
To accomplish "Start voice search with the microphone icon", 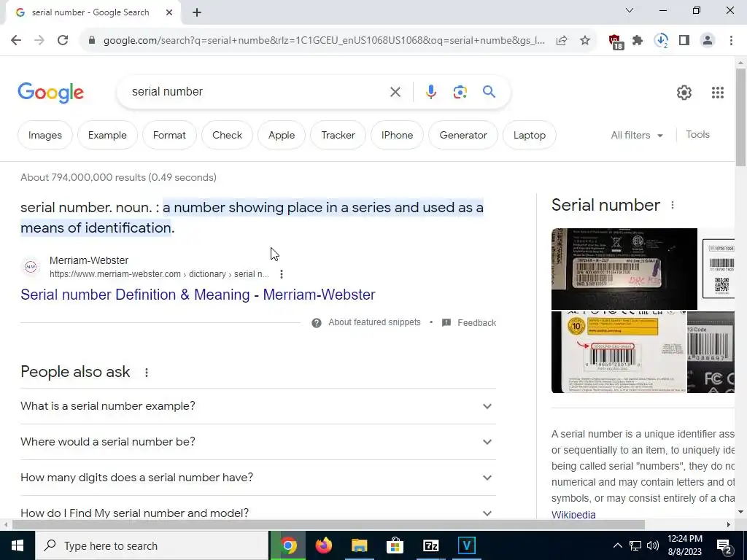I will [x=430, y=92].
